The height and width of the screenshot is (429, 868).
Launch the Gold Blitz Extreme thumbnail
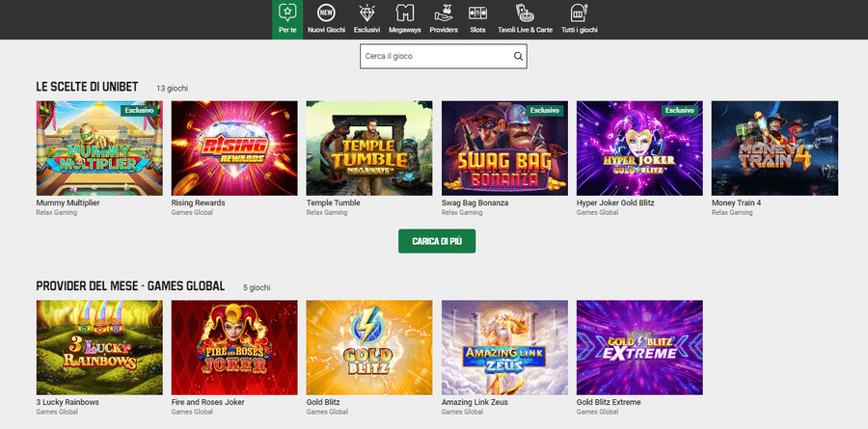click(x=639, y=348)
